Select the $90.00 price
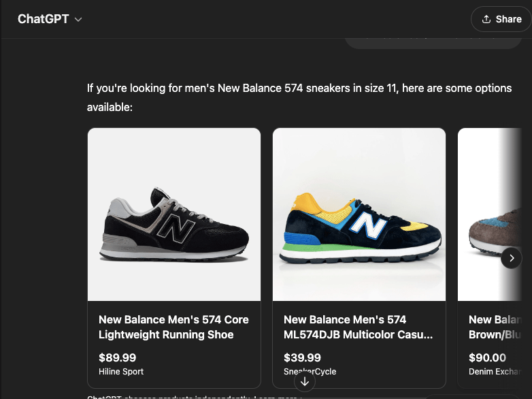 click(x=487, y=357)
